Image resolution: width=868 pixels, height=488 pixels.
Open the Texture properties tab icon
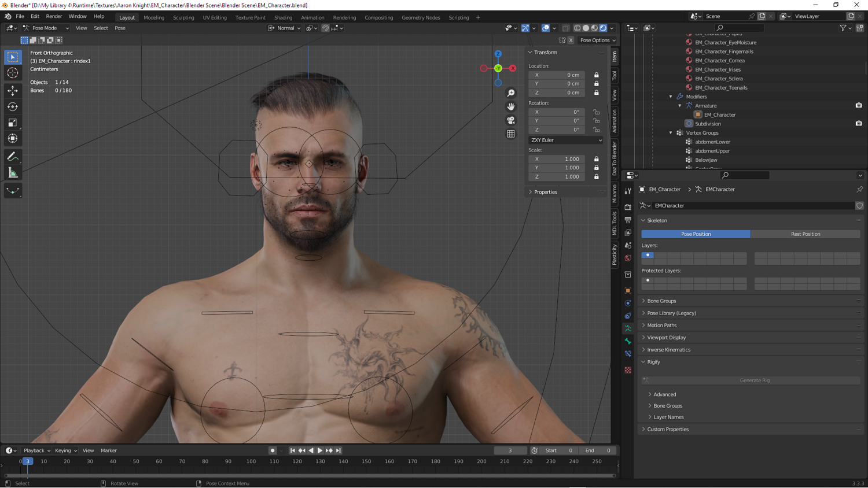click(628, 370)
